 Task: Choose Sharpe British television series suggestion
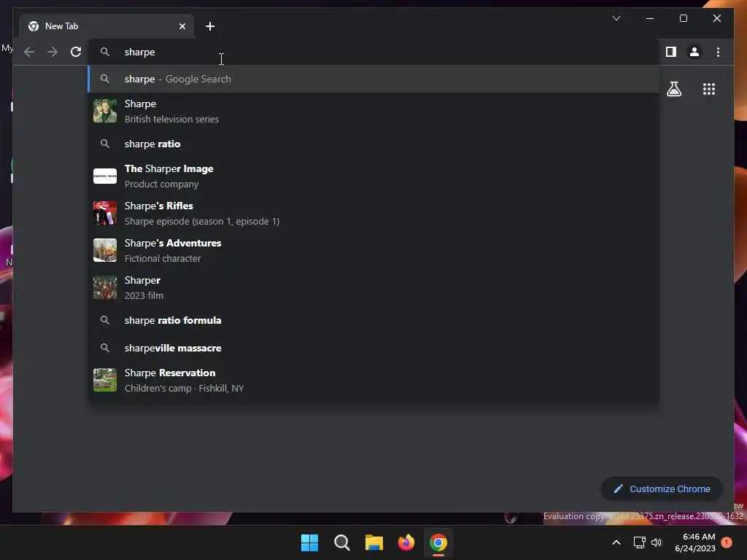(374, 111)
